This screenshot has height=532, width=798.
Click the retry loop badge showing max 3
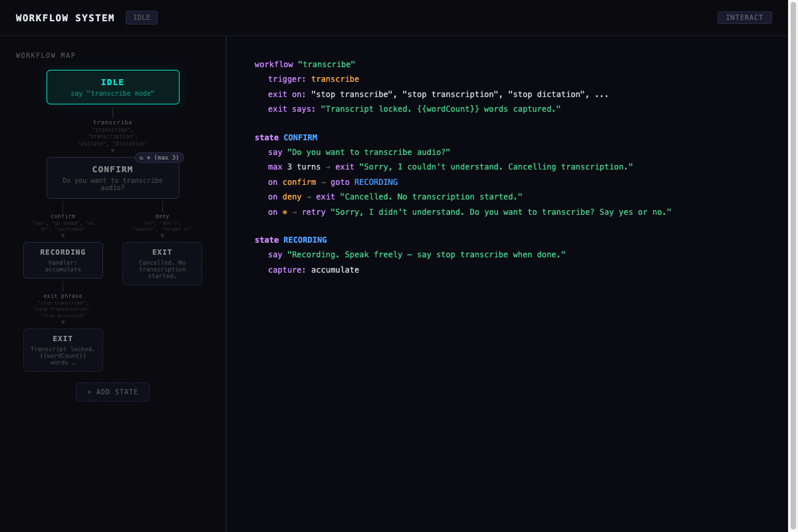[159, 158]
